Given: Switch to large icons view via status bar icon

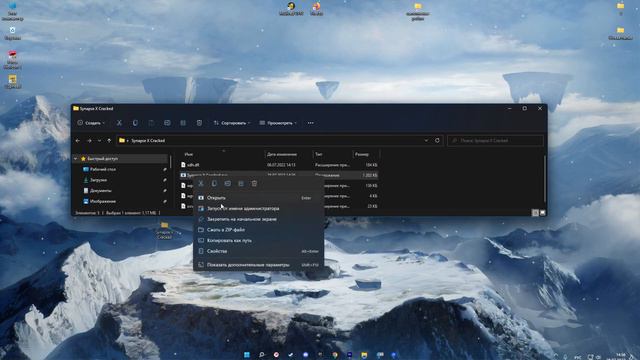Looking at the screenshot, I should click(x=542, y=213).
